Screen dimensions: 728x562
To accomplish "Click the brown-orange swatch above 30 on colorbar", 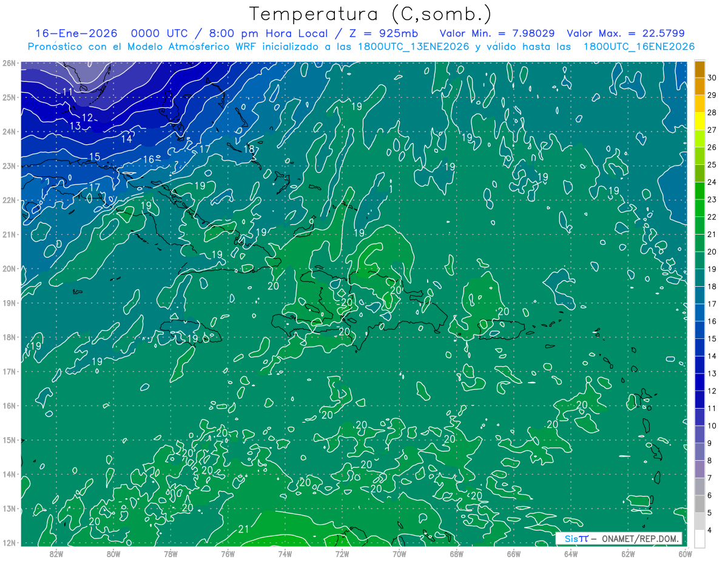I will click(699, 69).
